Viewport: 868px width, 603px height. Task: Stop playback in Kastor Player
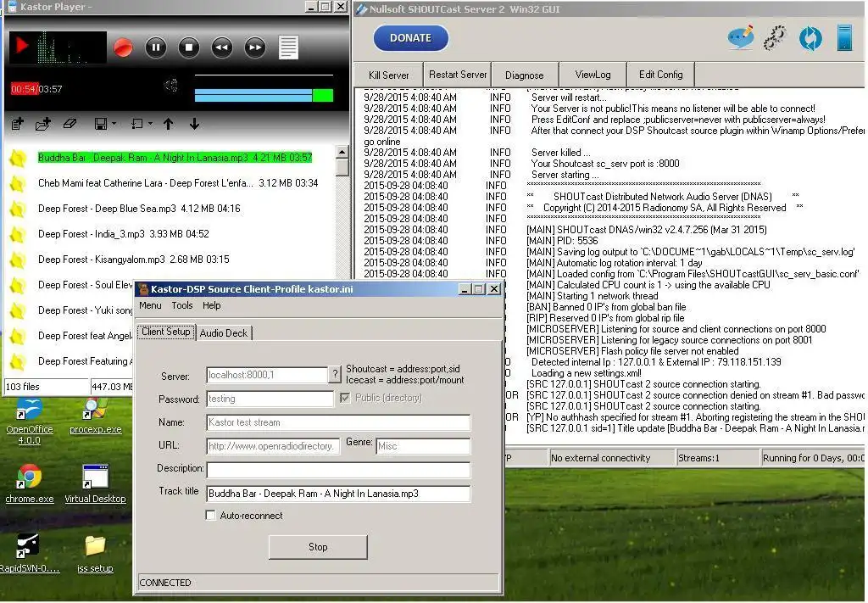189,47
